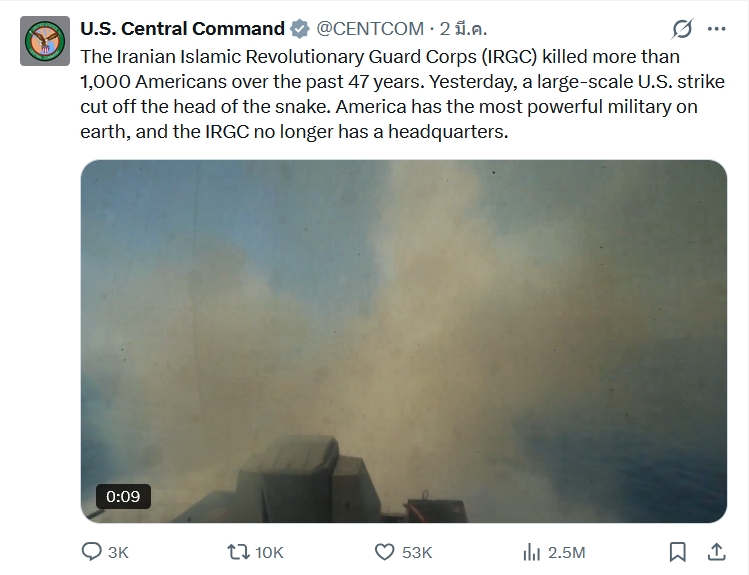Click the blue verified badge

coord(300,28)
